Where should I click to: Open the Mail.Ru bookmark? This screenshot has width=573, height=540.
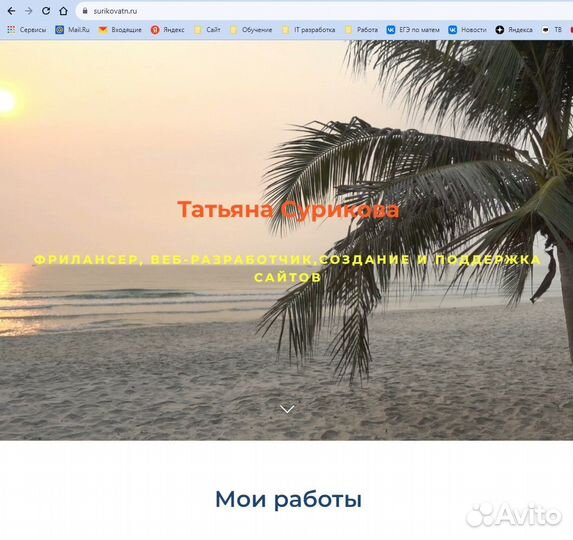pyautogui.click(x=72, y=30)
